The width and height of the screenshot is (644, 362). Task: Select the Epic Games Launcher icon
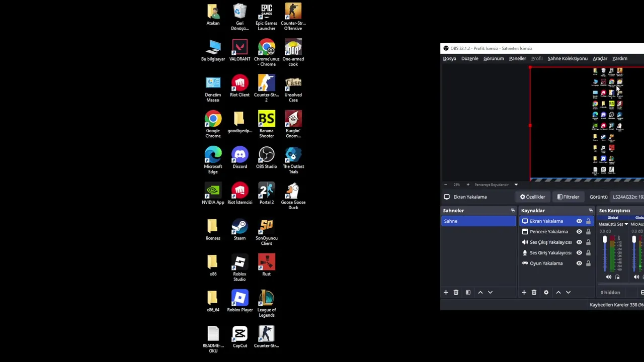[266, 17]
